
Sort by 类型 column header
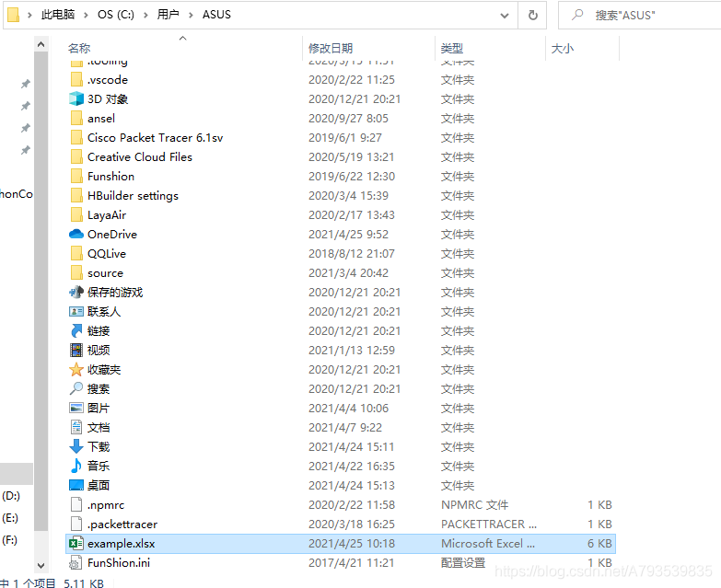(x=452, y=48)
